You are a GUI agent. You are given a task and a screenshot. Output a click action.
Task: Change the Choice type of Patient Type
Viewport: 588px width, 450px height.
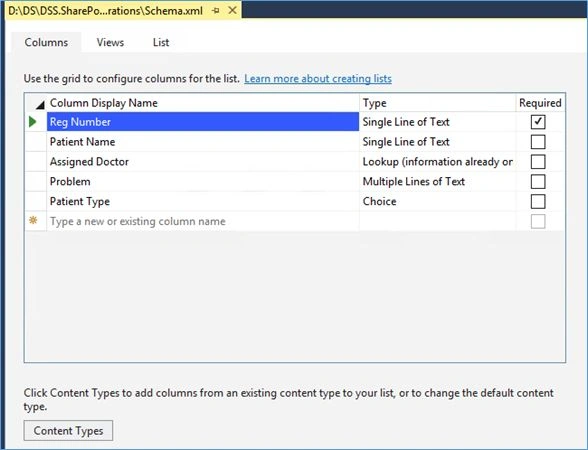(x=437, y=201)
